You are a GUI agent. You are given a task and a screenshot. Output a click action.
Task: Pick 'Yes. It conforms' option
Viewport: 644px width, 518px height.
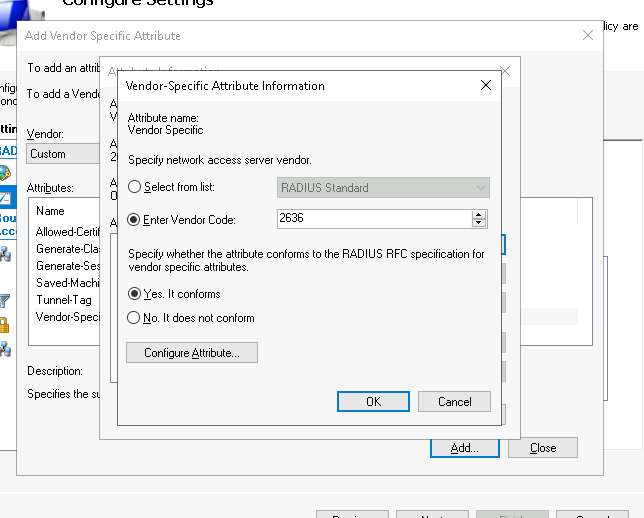click(135, 294)
